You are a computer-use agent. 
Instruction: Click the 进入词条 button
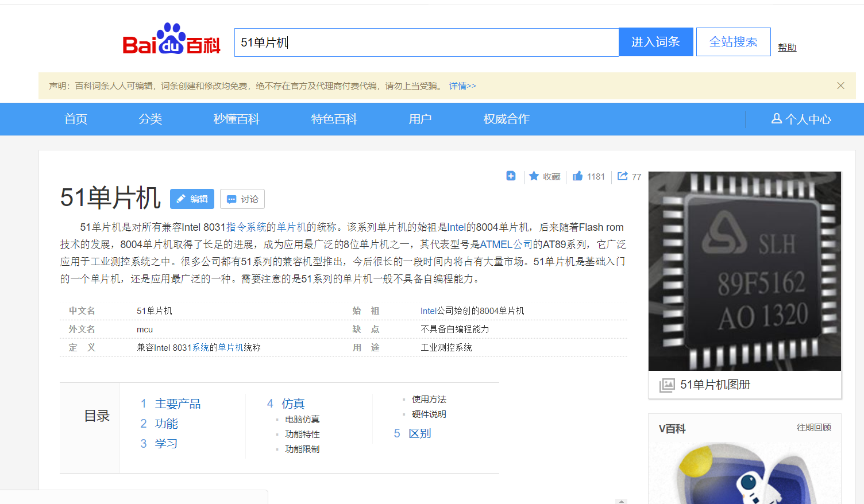click(655, 41)
